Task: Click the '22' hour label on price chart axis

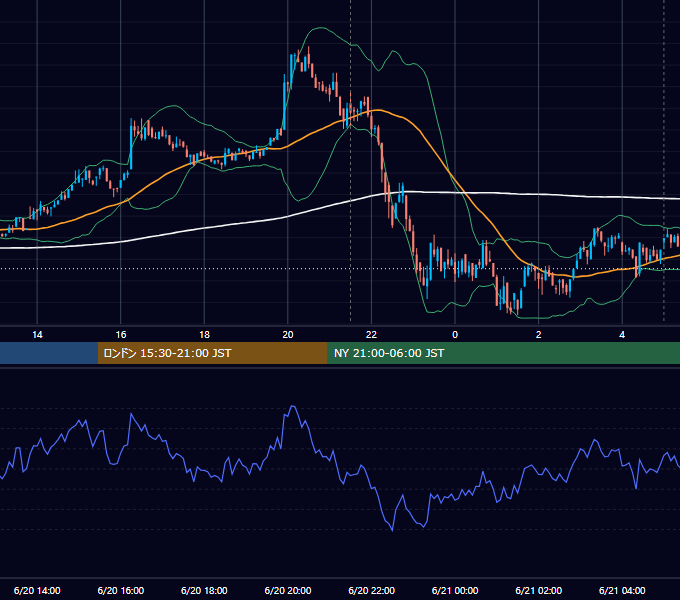Action: point(371,335)
